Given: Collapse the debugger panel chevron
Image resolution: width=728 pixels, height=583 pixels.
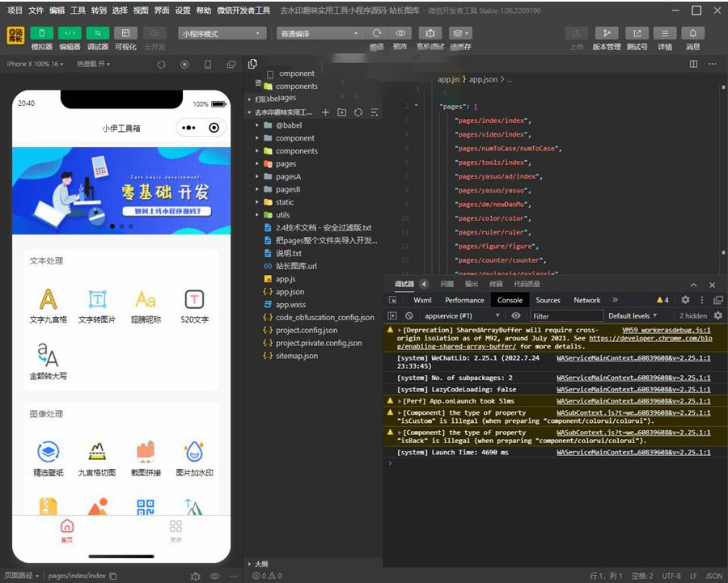Looking at the screenshot, I should tap(693, 285).
